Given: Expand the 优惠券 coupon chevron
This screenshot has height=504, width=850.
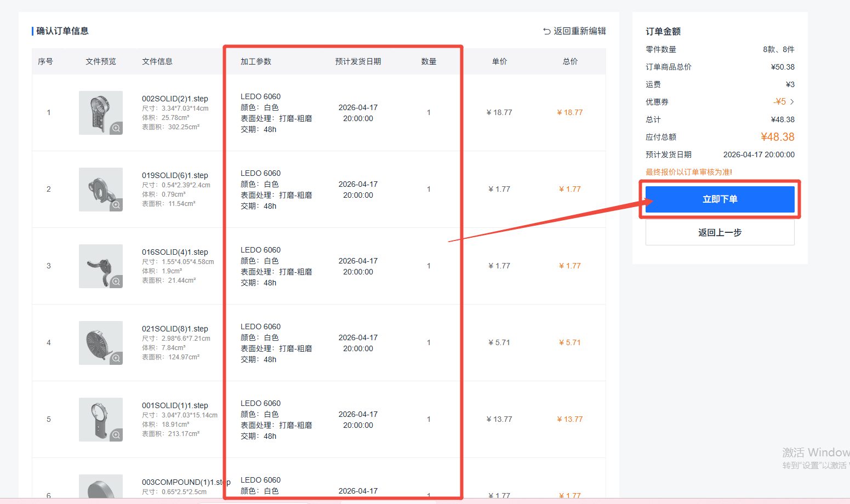Looking at the screenshot, I should pyautogui.click(x=792, y=102).
